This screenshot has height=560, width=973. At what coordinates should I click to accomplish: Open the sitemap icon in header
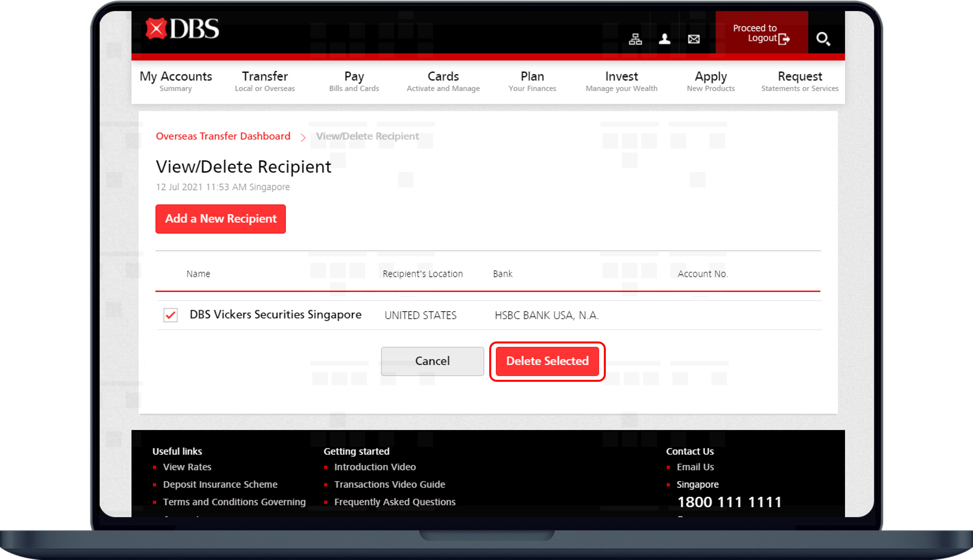(x=635, y=39)
